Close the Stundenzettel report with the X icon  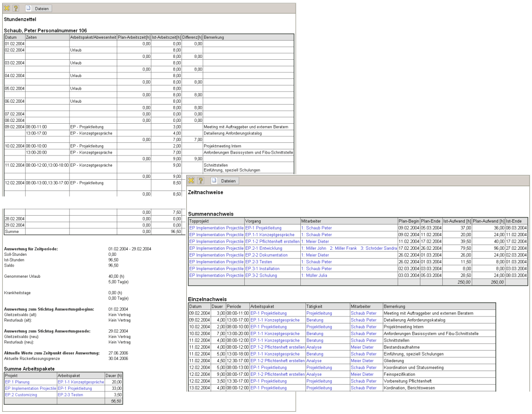(x=7, y=8)
